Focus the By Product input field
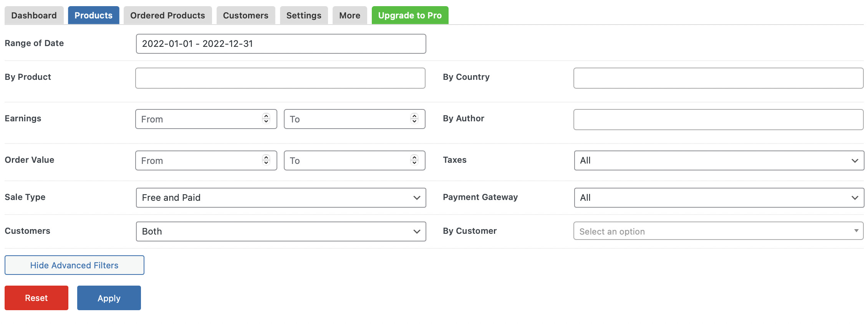868x324 pixels. 280,78
